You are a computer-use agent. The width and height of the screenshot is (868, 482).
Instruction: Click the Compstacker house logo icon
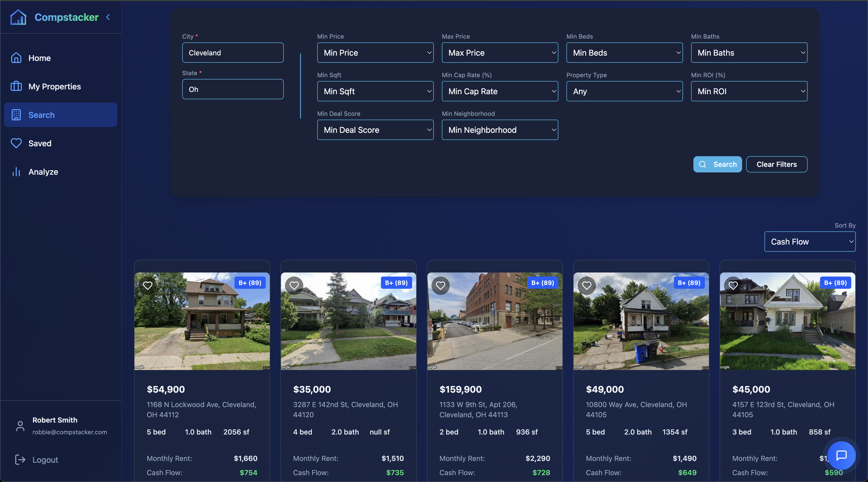(18, 17)
